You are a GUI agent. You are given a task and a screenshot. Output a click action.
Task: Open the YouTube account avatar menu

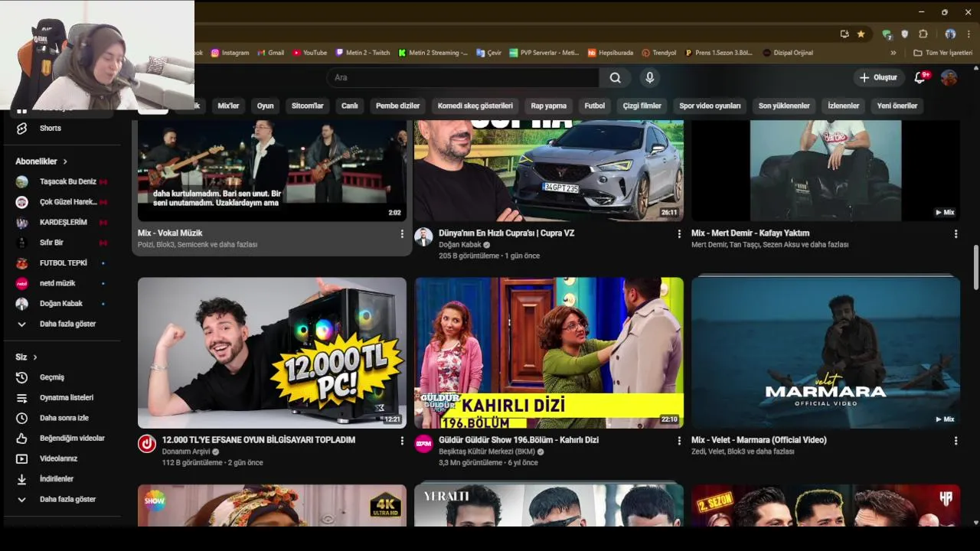click(949, 77)
